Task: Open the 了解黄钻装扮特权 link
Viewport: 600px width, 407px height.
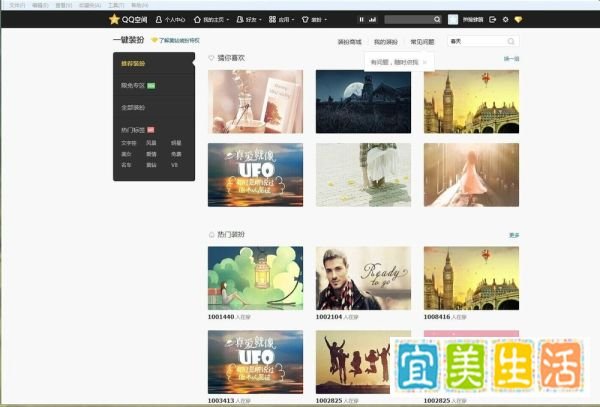Action: (179, 40)
